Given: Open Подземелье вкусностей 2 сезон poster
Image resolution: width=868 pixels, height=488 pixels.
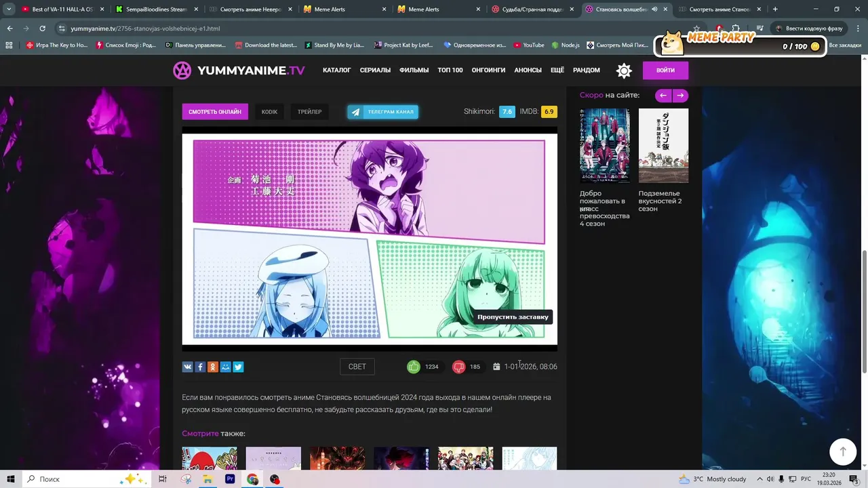Looking at the screenshot, I should [663, 146].
